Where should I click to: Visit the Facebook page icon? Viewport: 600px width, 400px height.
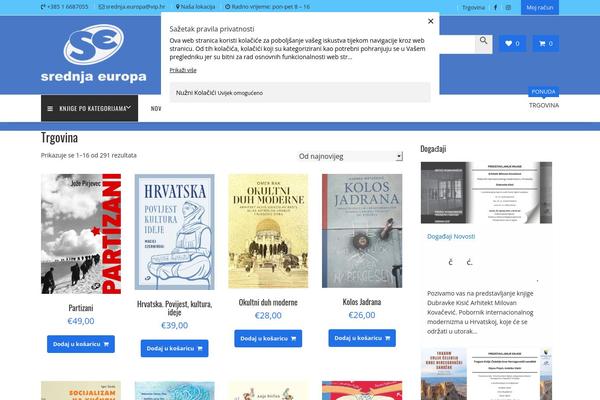[x=495, y=7]
